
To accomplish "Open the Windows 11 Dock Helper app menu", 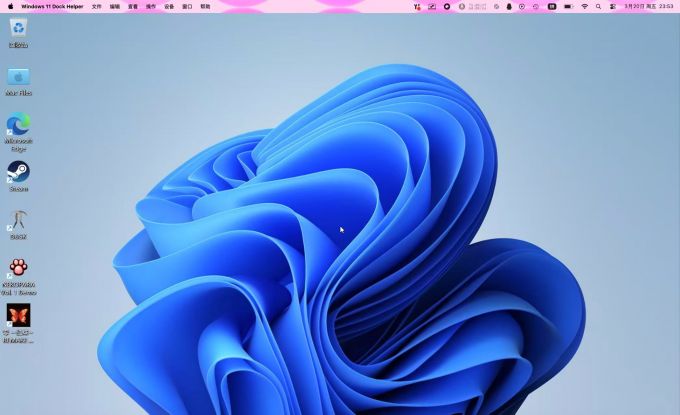I will pyautogui.click(x=52, y=7).
